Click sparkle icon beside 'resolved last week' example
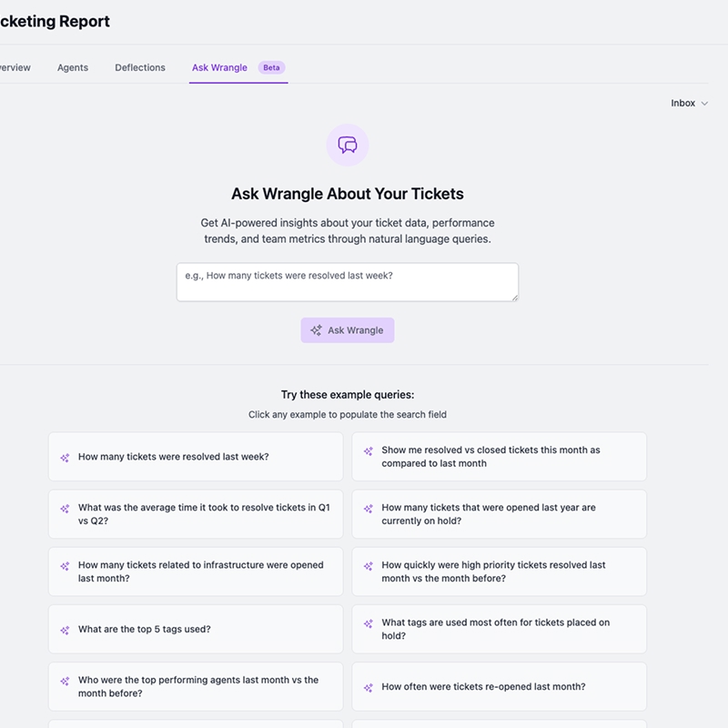 (x=65, y=458)
